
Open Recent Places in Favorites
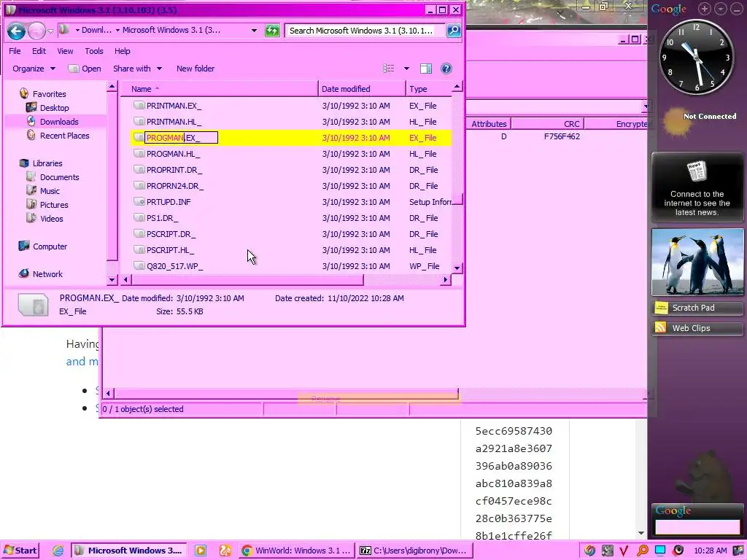coord(64,135)
